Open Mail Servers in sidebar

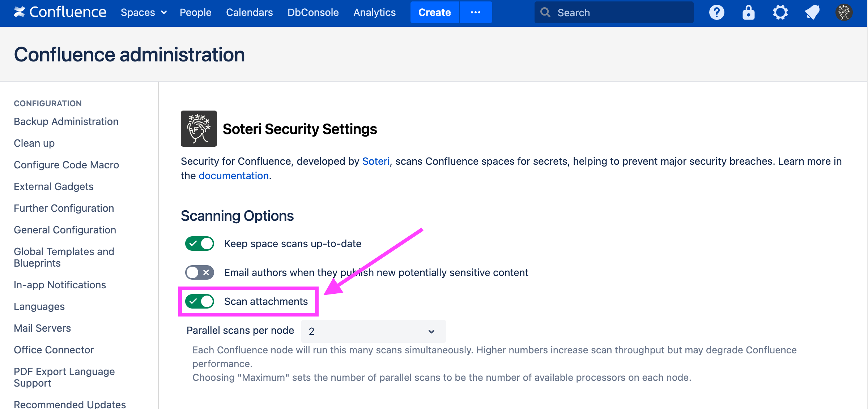pos(42,328)
